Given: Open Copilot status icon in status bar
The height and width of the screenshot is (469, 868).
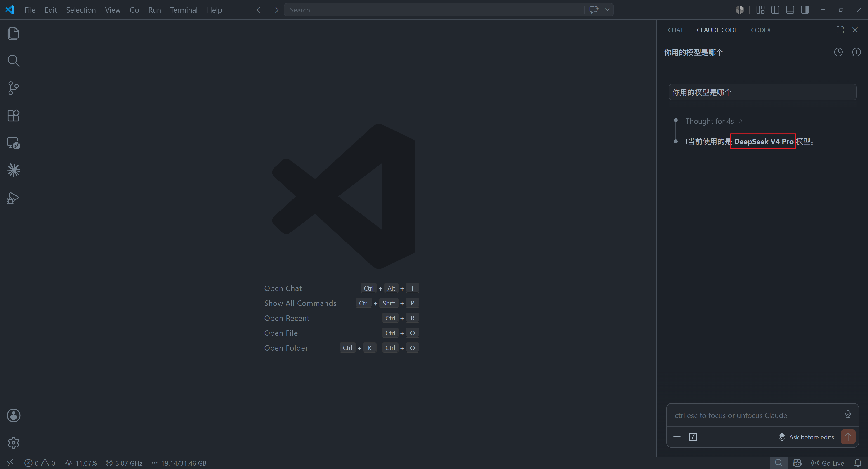Looking at the screenshot, I should coord(797,463).
